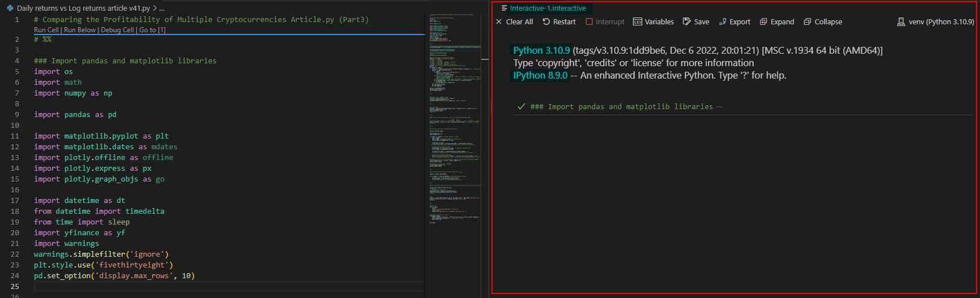Click the Python file icon in breadcrumb

coord(10,8)
